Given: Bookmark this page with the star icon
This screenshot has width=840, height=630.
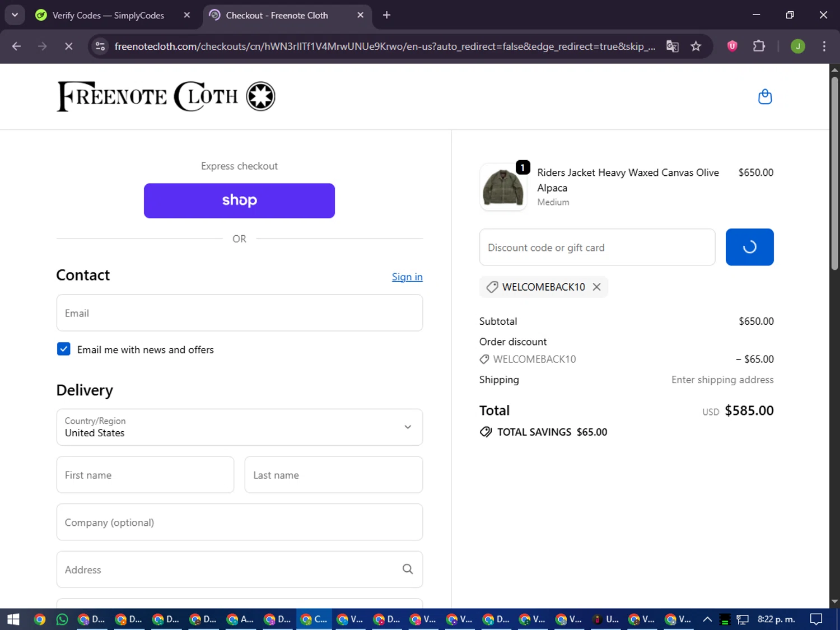Looking at the screenshot, I should pyautogui.click(x=696, y=46).
